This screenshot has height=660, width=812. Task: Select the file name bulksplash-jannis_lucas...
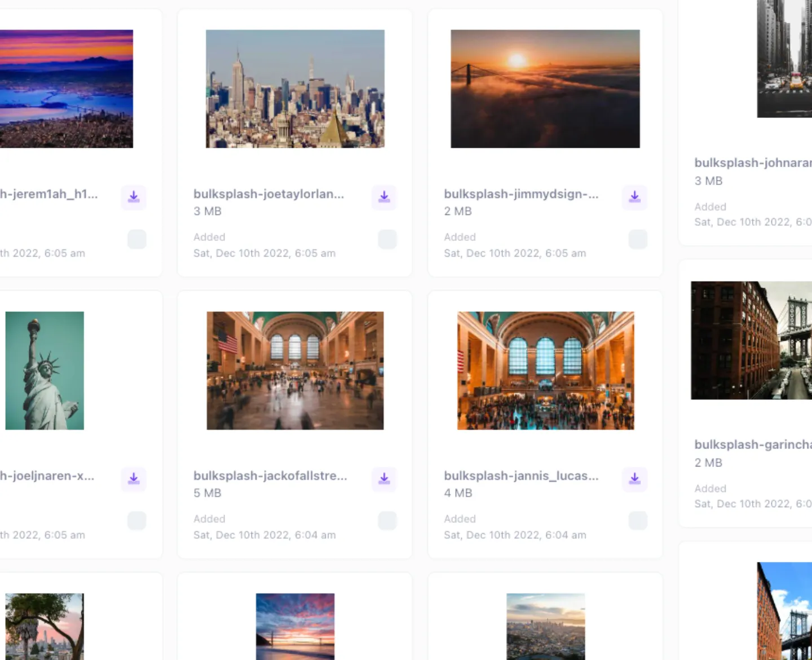(x=521, y=476)
